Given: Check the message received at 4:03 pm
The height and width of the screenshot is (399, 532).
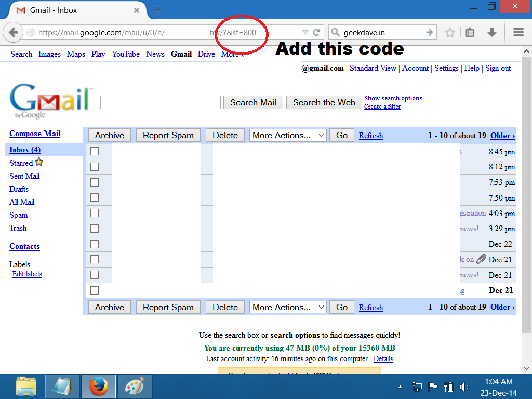Looking at the screenshot, I should pyautogui.click(x=95, y=213).
